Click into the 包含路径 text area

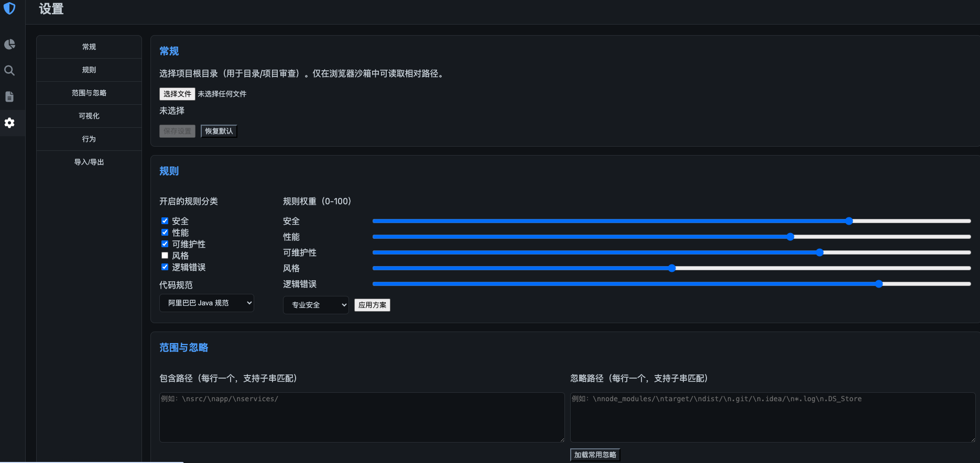[362, 417]
